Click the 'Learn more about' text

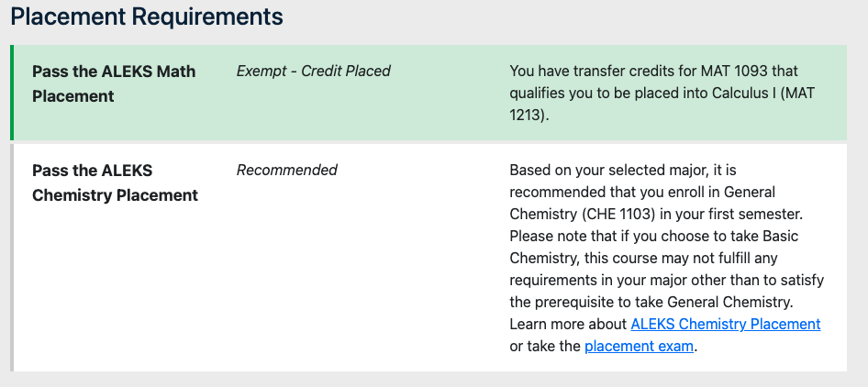point(568,325)
